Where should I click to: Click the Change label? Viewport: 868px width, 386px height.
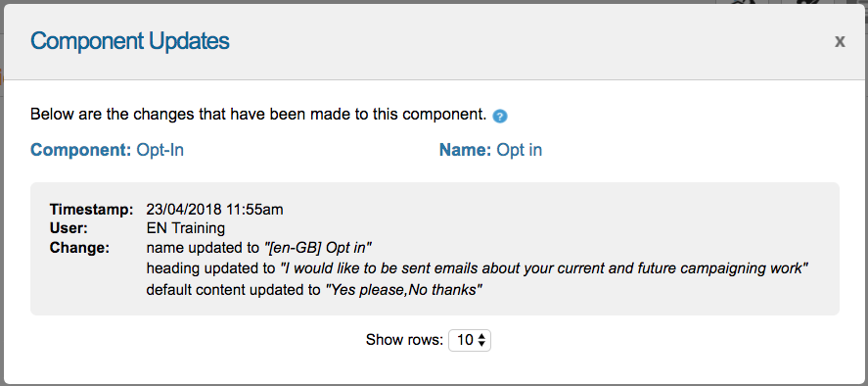pyautogui.click(x=79, y=248)
